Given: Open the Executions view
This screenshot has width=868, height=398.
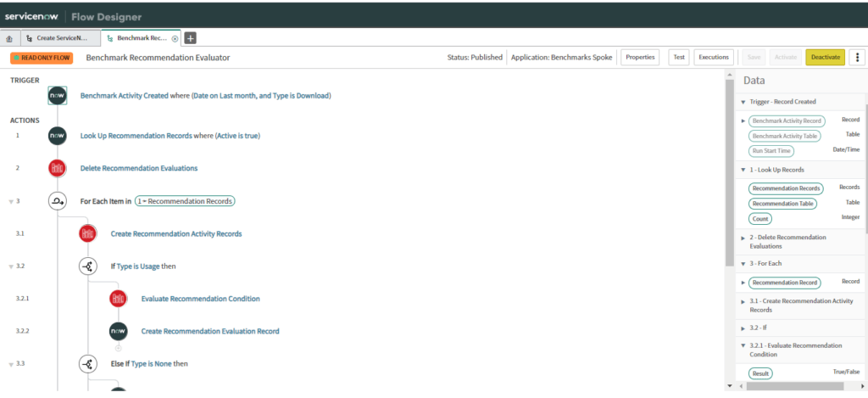Looking at the screenshot, I should coord(713,57).
